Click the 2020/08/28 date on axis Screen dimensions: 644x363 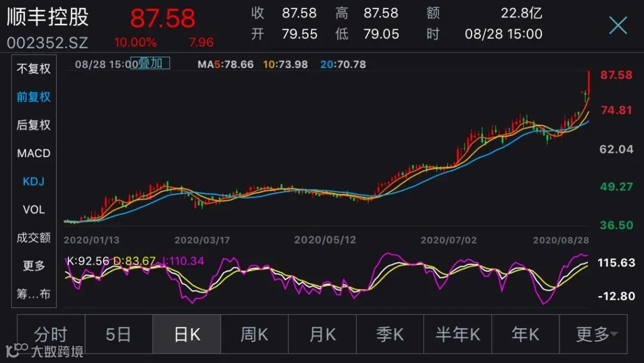pos(561,240)
